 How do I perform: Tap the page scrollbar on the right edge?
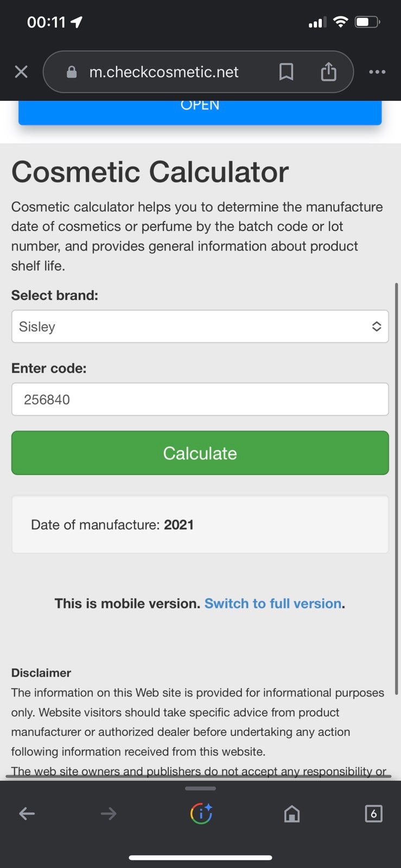[397, 488]
